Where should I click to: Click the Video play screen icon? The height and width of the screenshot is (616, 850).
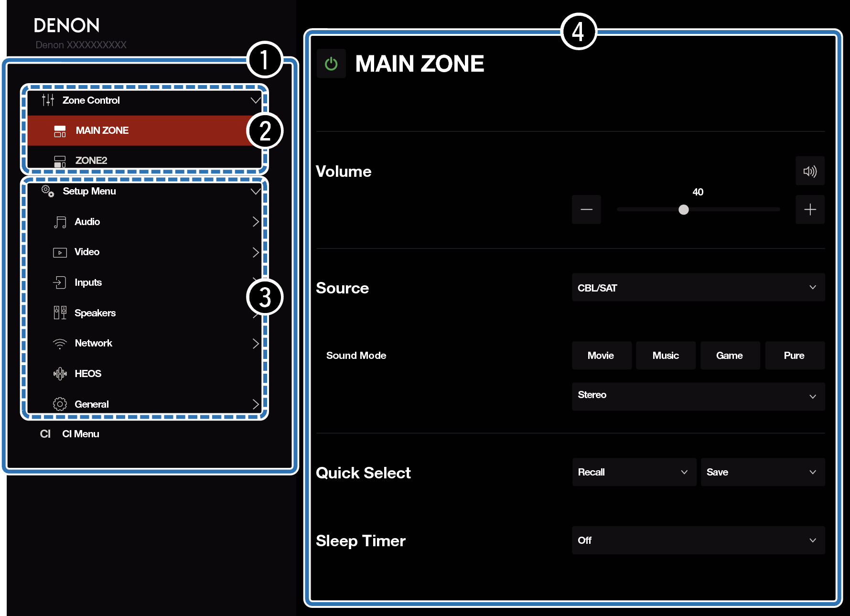tap(60, 252)
